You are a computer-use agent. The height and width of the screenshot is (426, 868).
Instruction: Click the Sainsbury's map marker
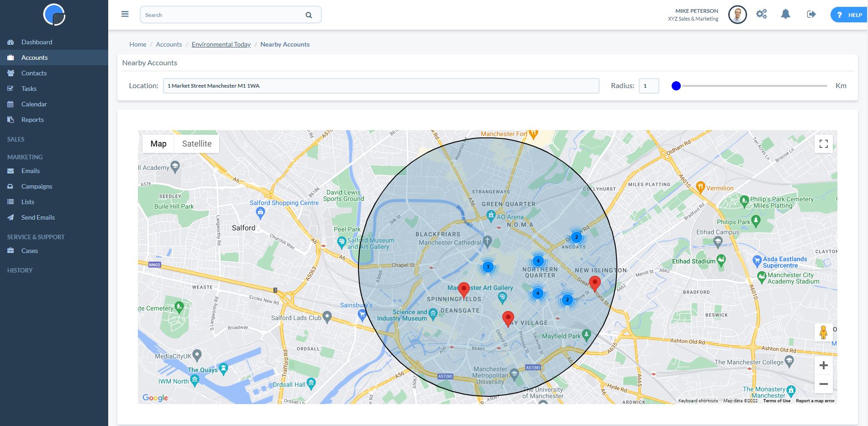pos(362,314)
